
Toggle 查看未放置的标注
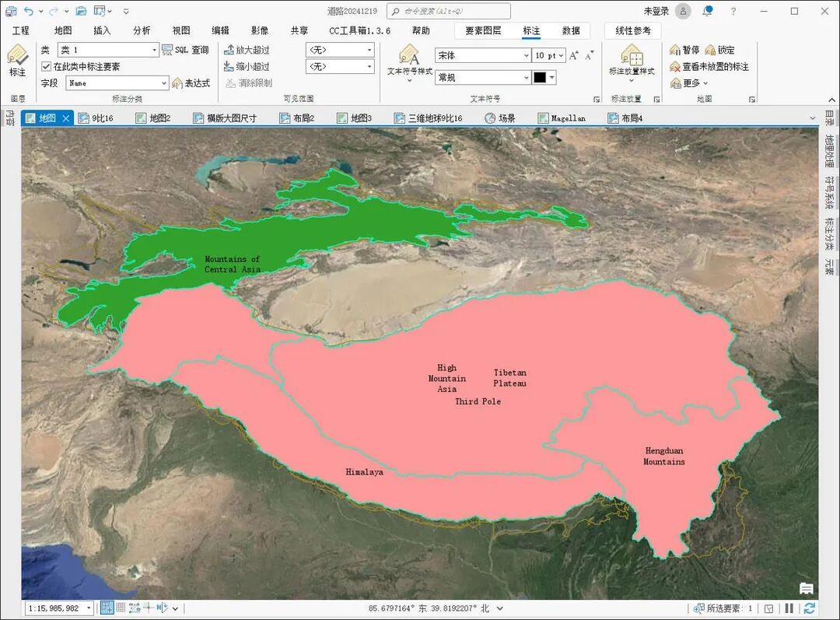[709, 66]
